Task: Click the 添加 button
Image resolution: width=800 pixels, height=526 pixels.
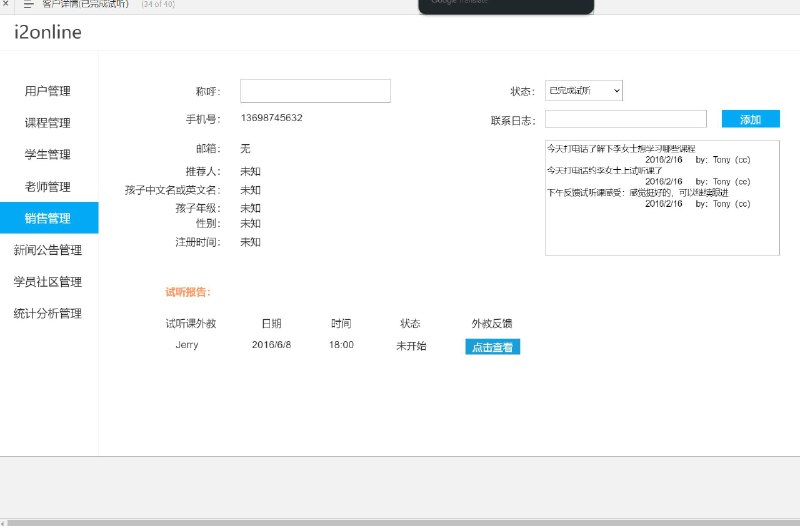Action: (x=751, y=119)
